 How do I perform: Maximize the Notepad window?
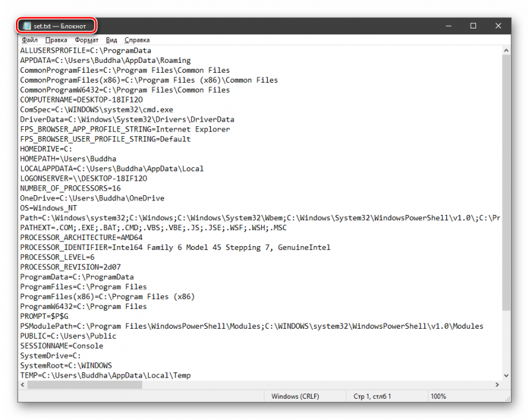[x=473, y=26]
